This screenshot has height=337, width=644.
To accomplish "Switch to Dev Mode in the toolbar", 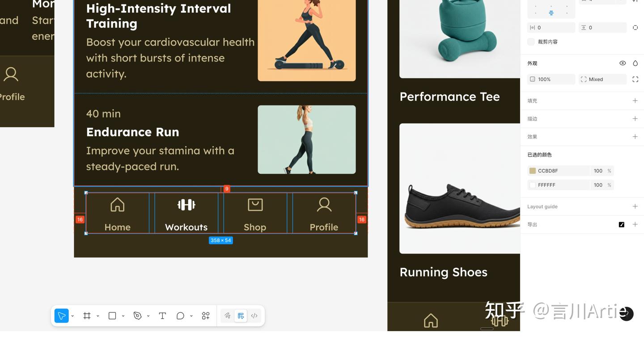I will tap(254, 316).
